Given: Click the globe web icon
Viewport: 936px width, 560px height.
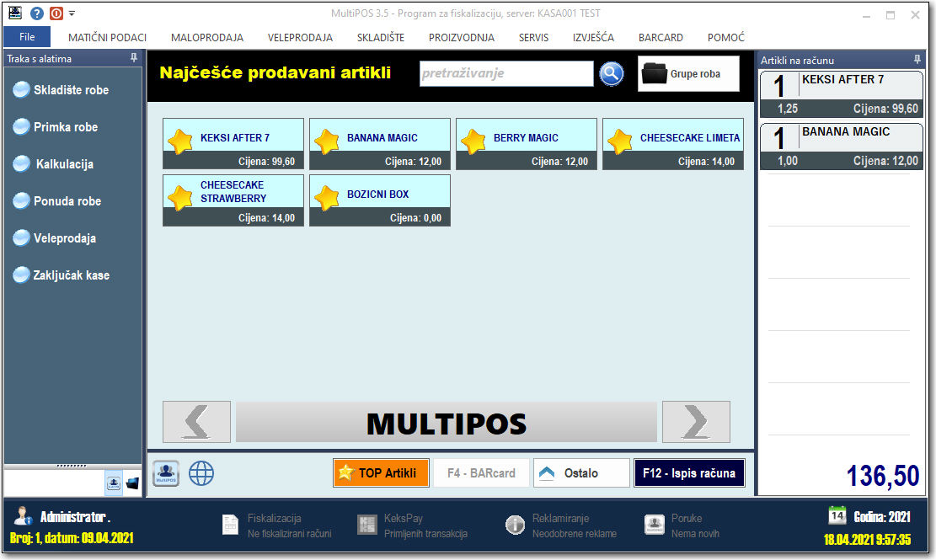Looking at the screenshot, I should tap(201, 473).
